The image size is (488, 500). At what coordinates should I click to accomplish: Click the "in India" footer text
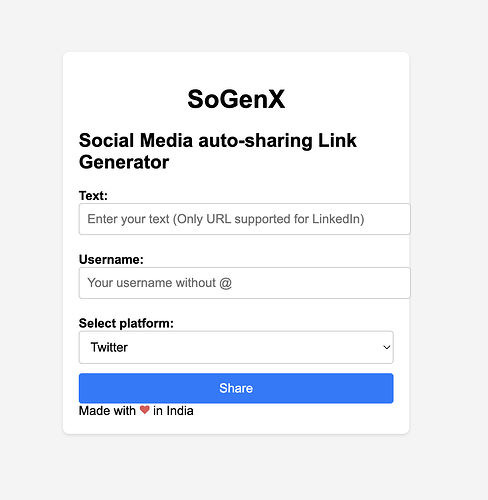point(173,411)
